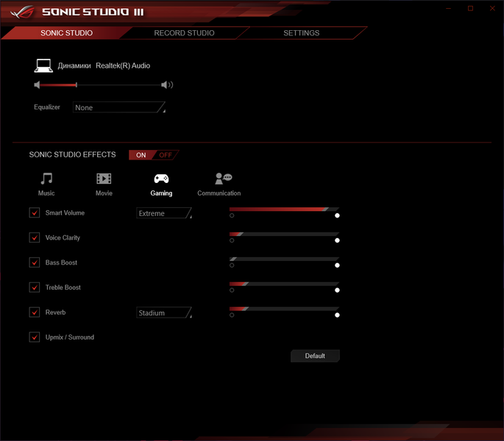Click Reverb maximum white dot
The width and height of the screenshot is (504, 441).
click(x=337, y=315)
